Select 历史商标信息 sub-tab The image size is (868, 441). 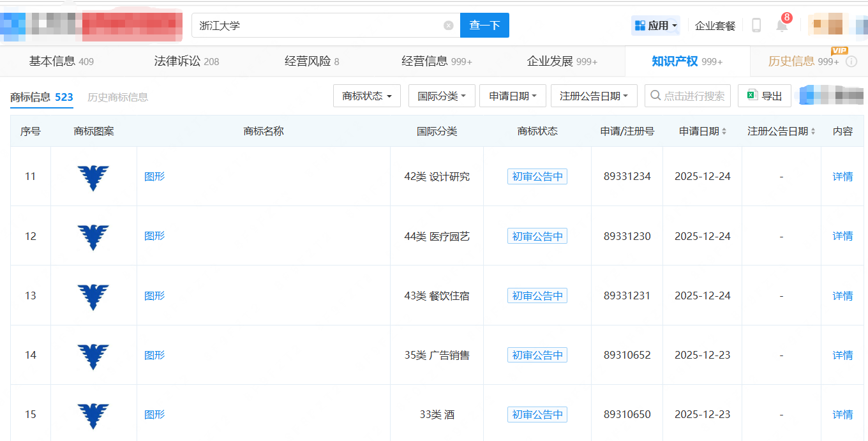click(117, 97)
